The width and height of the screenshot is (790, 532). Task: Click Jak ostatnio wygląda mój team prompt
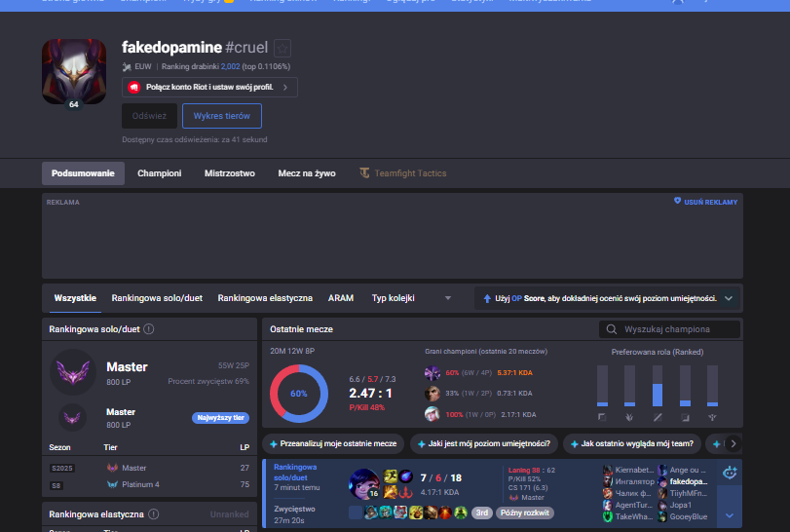click(632, 444)
